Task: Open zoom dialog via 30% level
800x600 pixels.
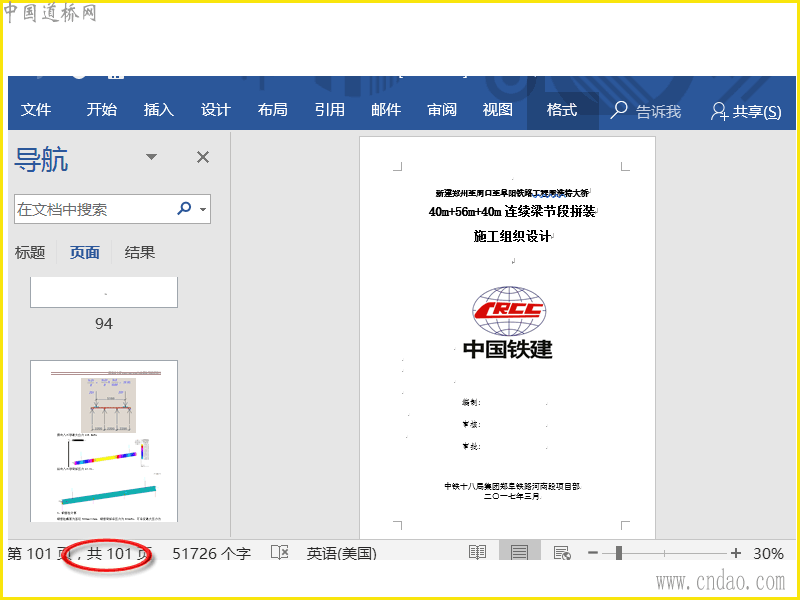Action: click(x=768, y=554)
